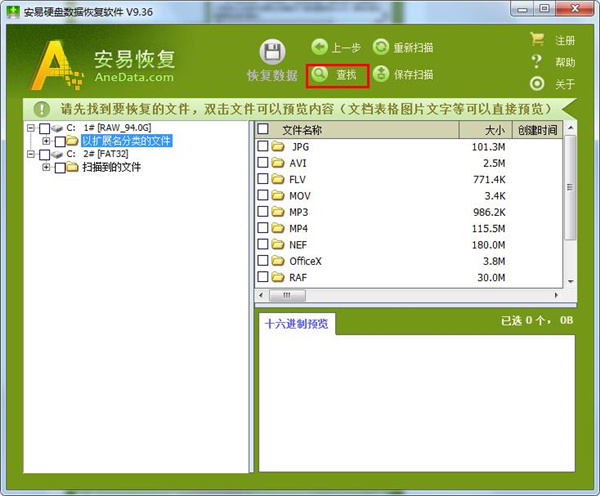Viewport: 600px width, 496px height.
Task: Click the MP4 folder icon
Action: click(x=278, y=228)
